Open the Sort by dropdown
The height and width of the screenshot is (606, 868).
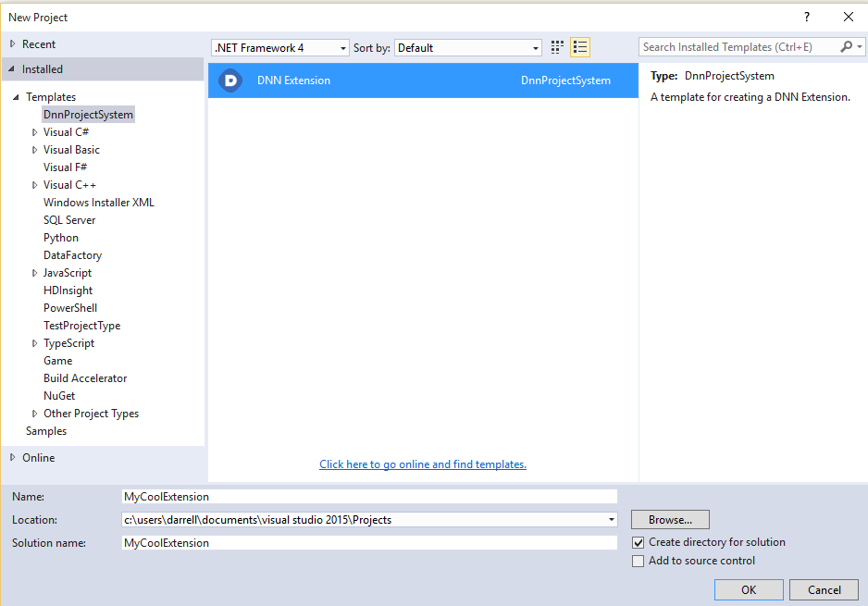[535, 47]
